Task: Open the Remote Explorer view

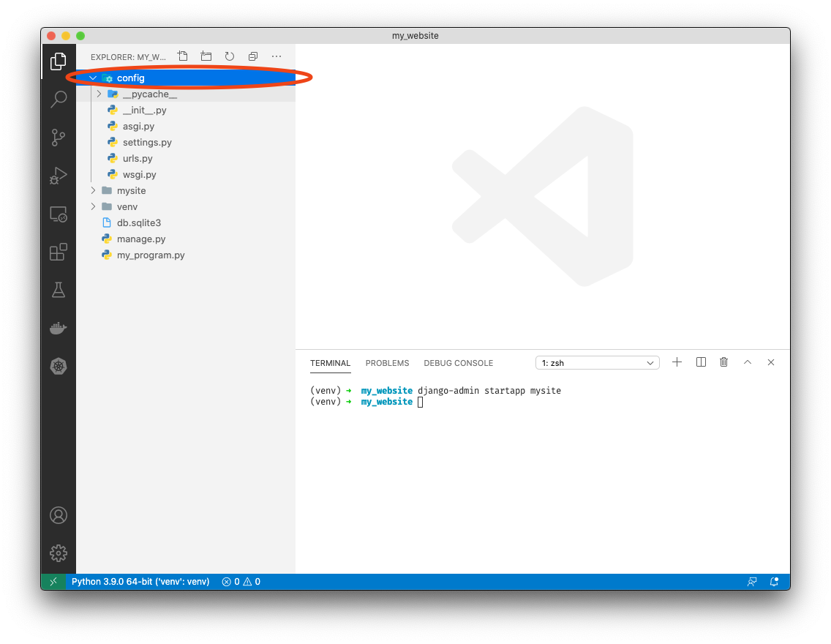Action: [x=59, y=214]
